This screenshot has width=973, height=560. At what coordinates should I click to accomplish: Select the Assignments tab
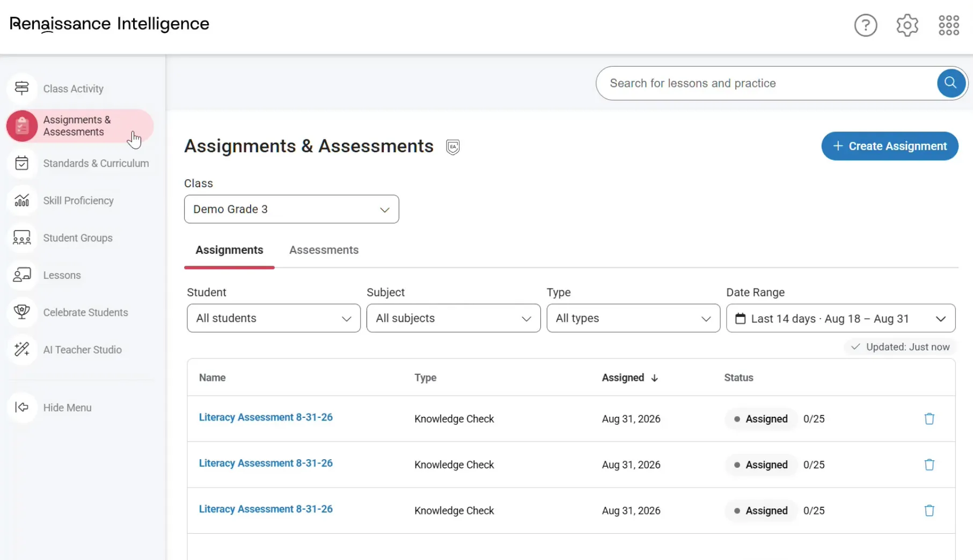point(229,250)
